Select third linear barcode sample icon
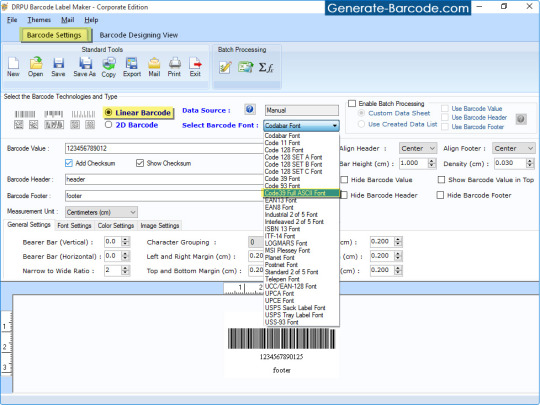Viewport: 540px width, 405px height. pos(83,114)
